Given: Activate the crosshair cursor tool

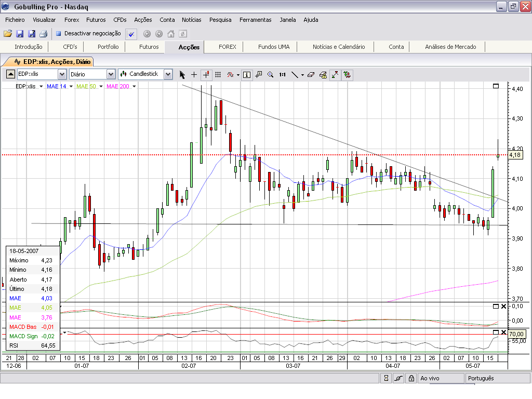Looking at the screenshot, I should pyautogui.click(x=194, y=74).
